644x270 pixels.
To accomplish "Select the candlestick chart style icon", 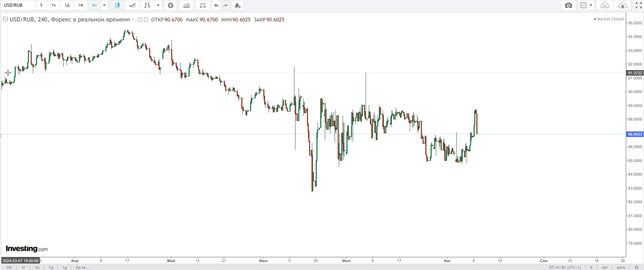I will [117, 5].
